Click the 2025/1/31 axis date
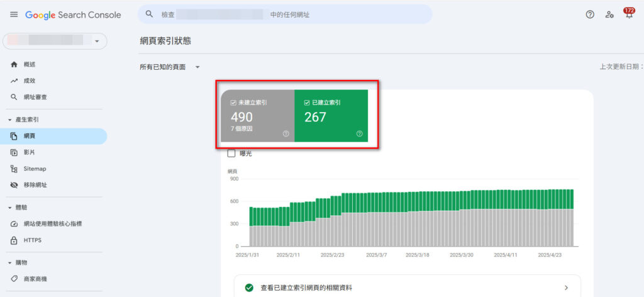 click(247, 255)
